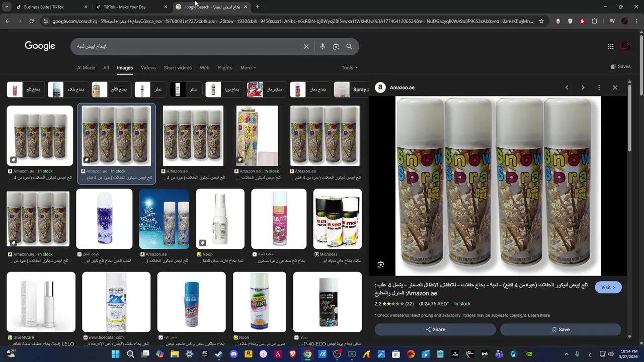
Task: Search by image with Google Lens icon
Action: point(336,46)
